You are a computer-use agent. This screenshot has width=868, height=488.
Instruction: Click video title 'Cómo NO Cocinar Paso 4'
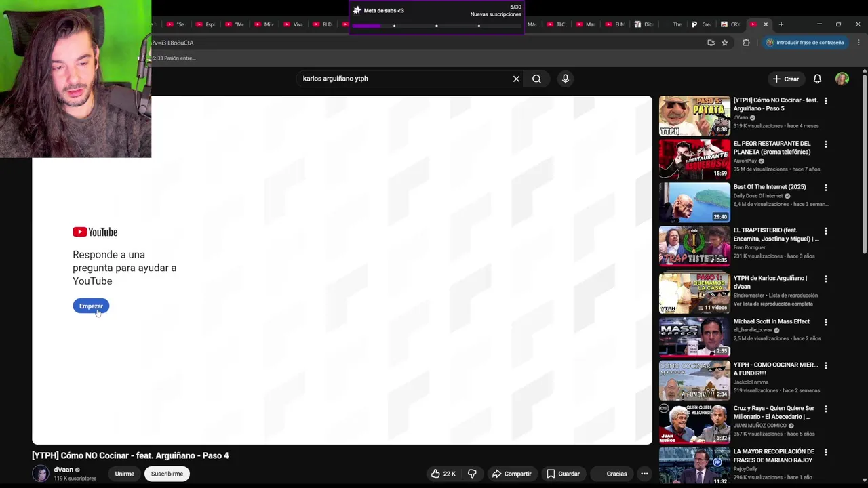130,455
